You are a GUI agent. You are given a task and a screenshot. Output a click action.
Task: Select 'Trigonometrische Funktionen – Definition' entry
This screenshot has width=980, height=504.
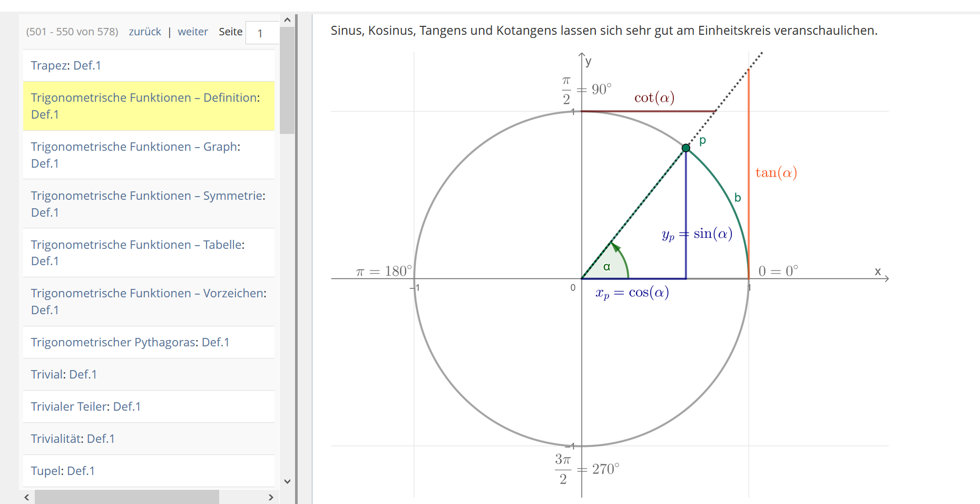click(x=145, y=105)
